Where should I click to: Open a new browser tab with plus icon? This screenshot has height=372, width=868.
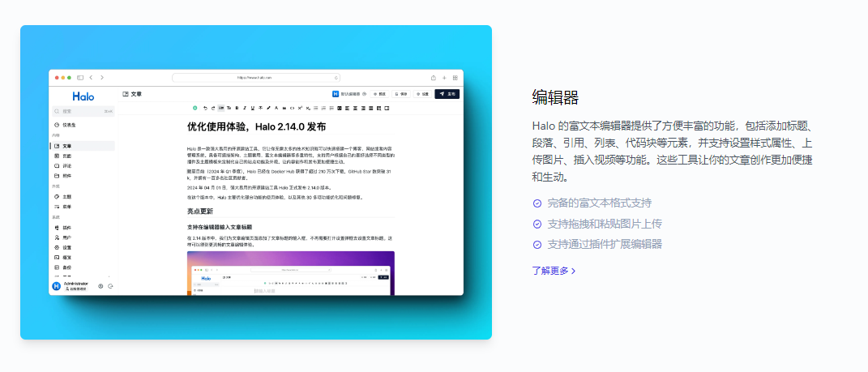[444, 78]
